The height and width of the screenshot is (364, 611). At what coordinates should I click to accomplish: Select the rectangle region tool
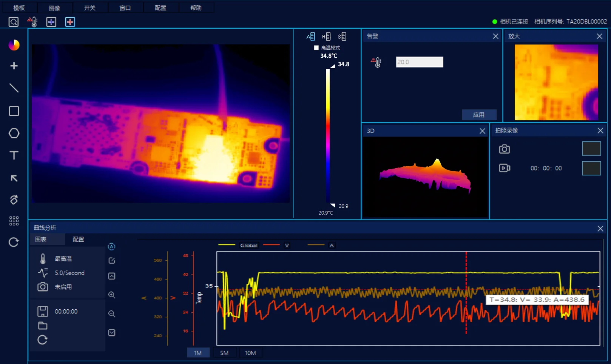(14, 111)
